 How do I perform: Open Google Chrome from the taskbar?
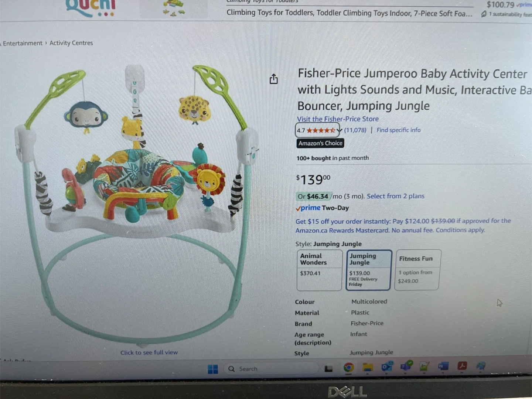(x=348, y=368)
